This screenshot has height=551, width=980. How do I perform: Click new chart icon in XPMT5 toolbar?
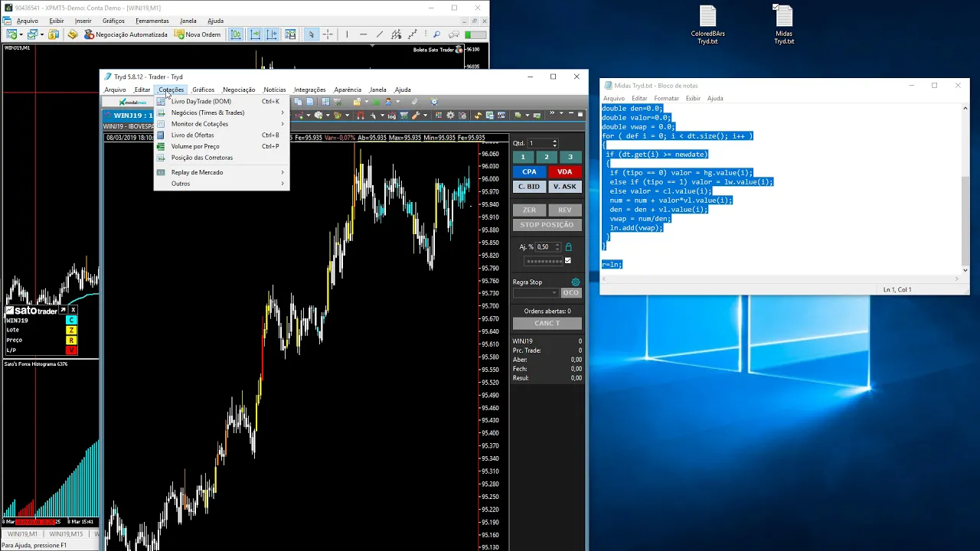11,34
